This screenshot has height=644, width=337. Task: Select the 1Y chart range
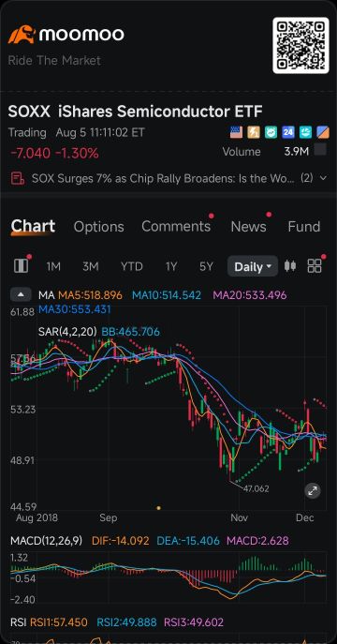[171, 266]
